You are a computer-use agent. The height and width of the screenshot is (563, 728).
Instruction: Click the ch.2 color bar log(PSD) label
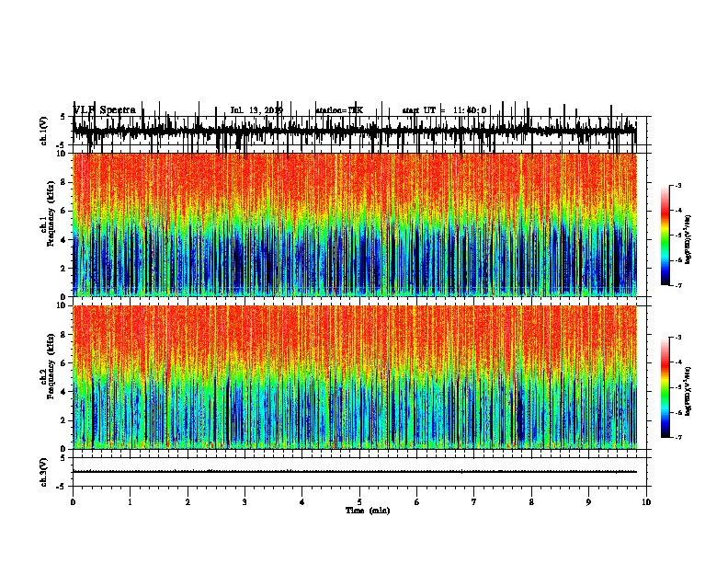[688, 391]
